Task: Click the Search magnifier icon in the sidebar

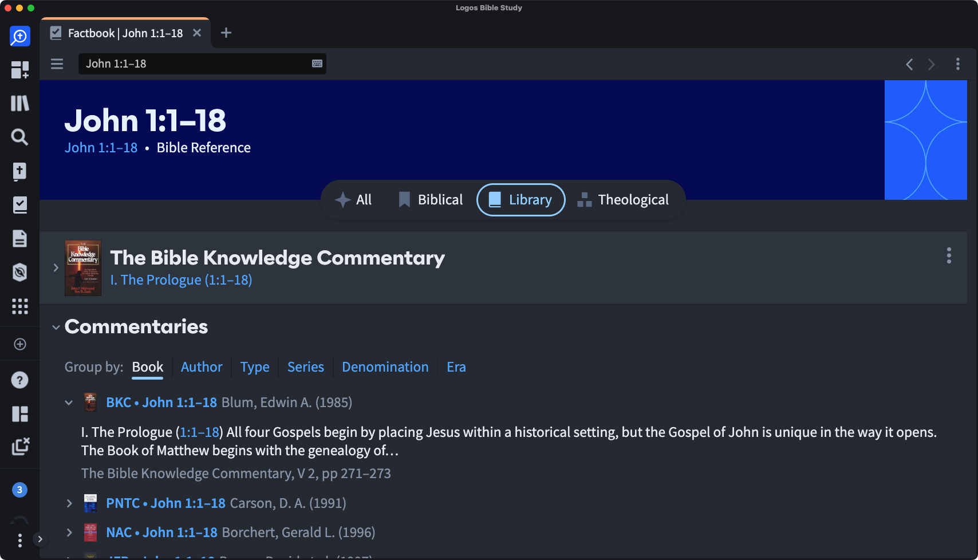Action: coord(19,137)
